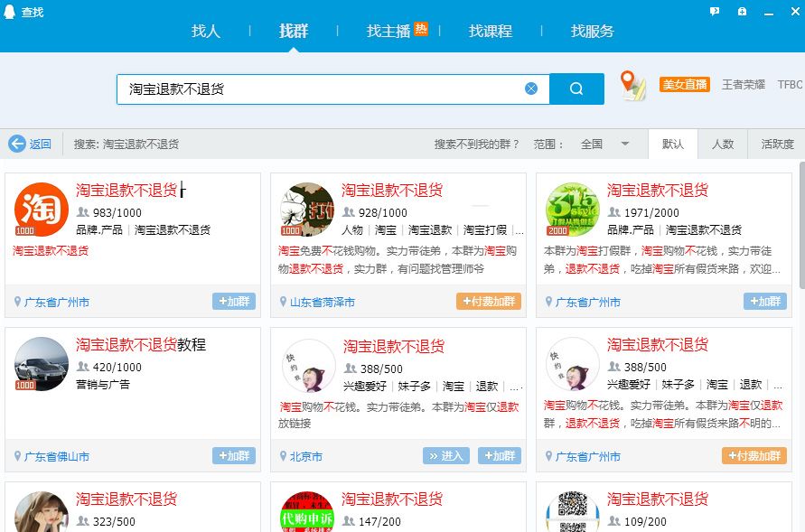Open the group title above 147/200
The width and height of the screenshot is (805, 532).
(x=392, y=499)
